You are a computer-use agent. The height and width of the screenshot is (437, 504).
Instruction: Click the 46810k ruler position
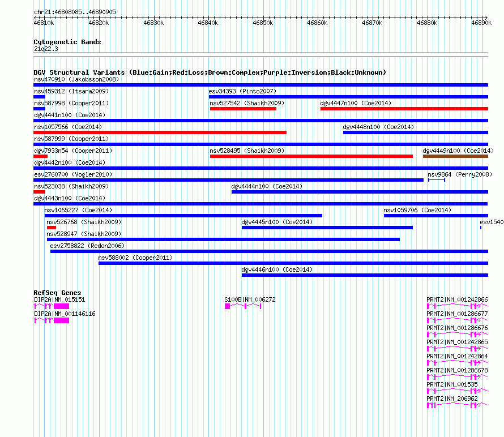tap(44, 23)
